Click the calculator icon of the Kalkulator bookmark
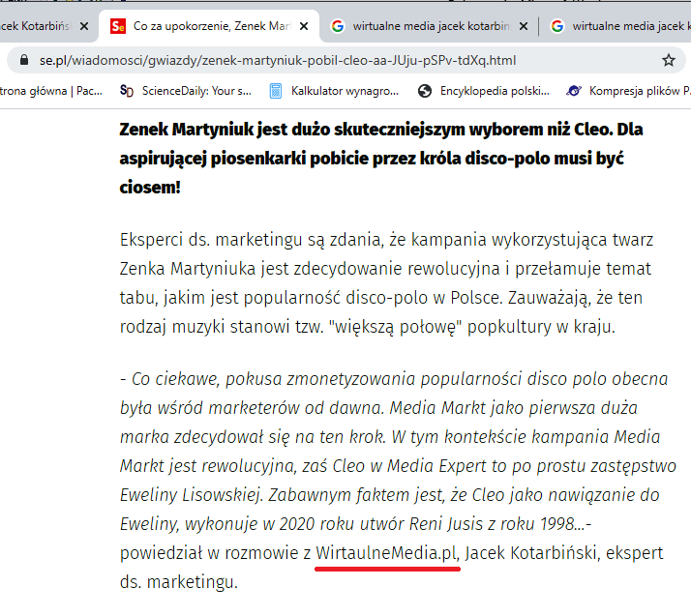This screenshot has width=691, height=616. tap(276, 91)
